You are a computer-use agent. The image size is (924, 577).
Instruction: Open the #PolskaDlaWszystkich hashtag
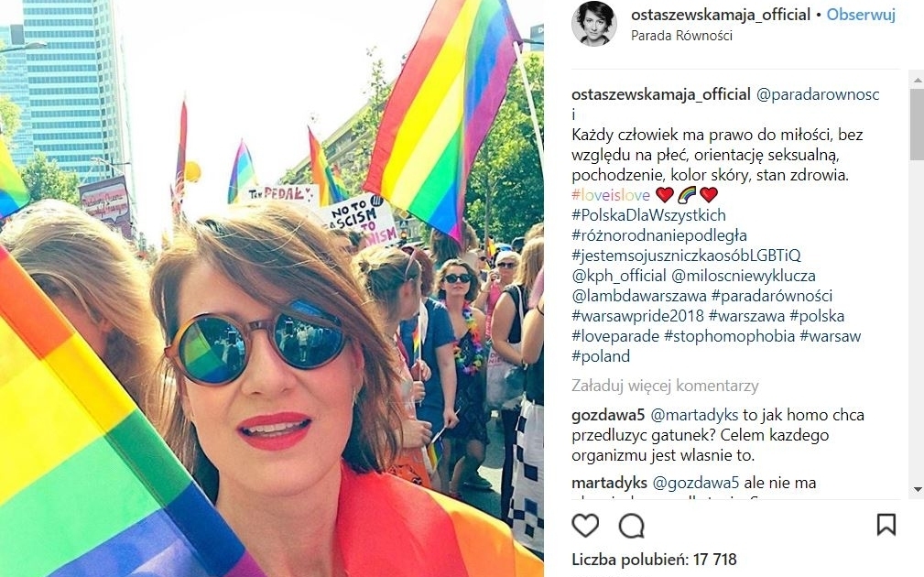tap(648, 215)
